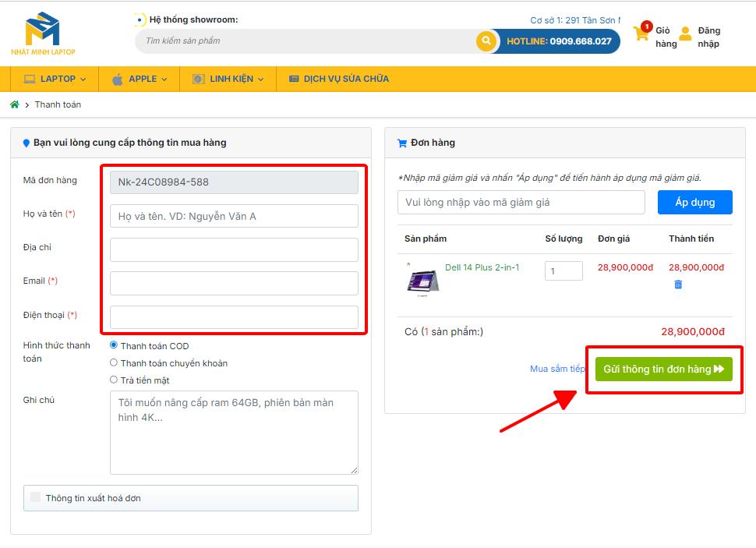Viewport: 756px width, 548px height.
Task: Click the Apple logo in the menu bar
Action: (117, 79)
